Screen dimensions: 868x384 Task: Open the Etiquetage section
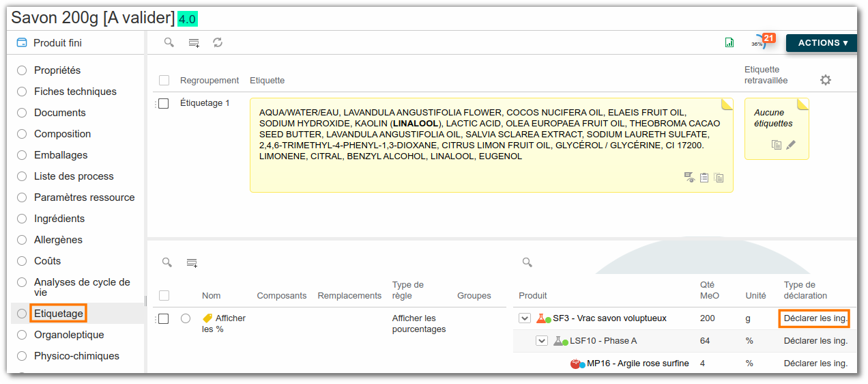point(59,314)
